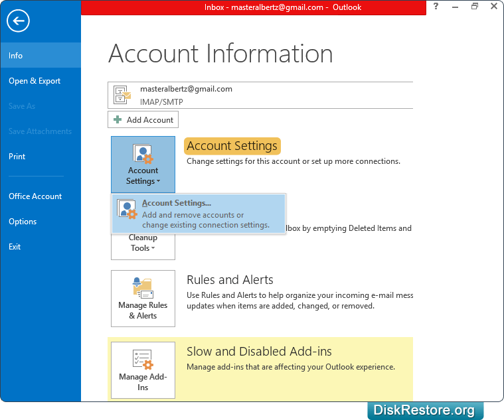Image resolution: width=504 pixels, height=420 pixels.
Task: Click the Inbox title bar text
Action: pyautogui.click(x=282, y=7)
